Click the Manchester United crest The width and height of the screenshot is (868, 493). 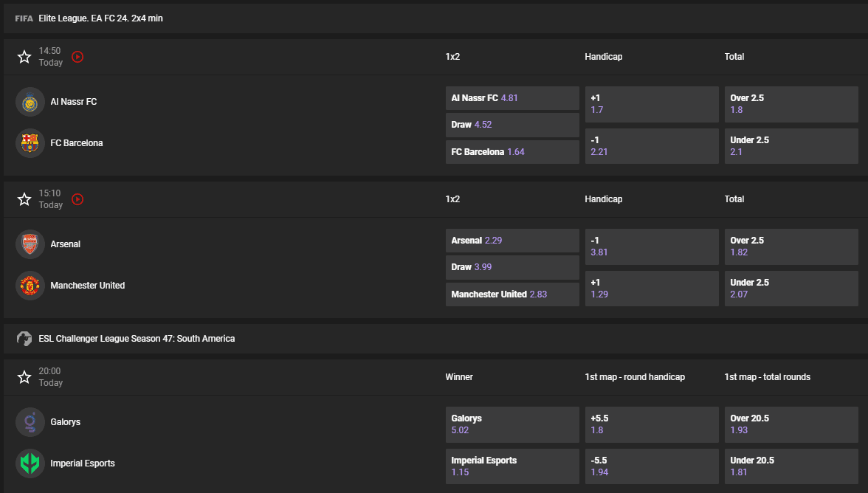point(30,286)
